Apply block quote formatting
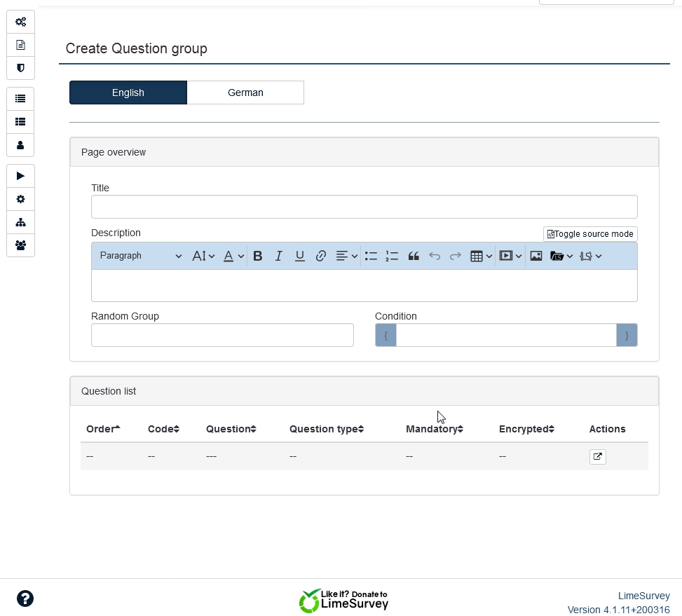The image size is (682, 616). [x=414, y=256]
